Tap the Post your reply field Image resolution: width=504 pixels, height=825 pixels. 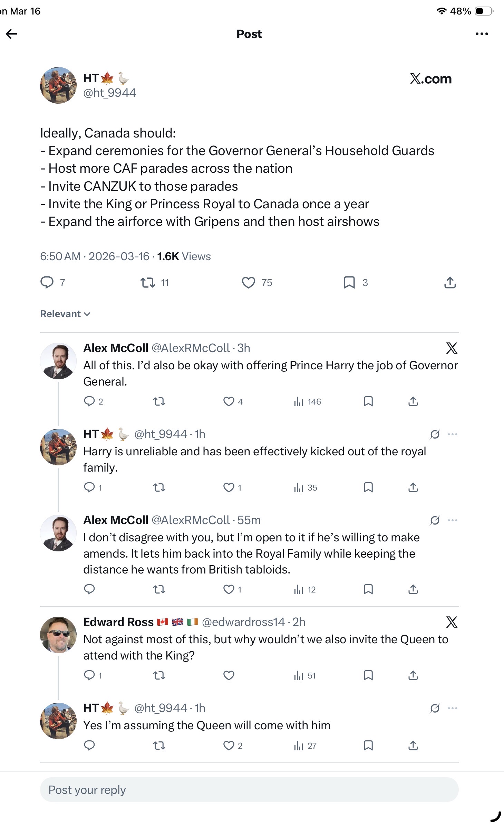coord(249,790)
